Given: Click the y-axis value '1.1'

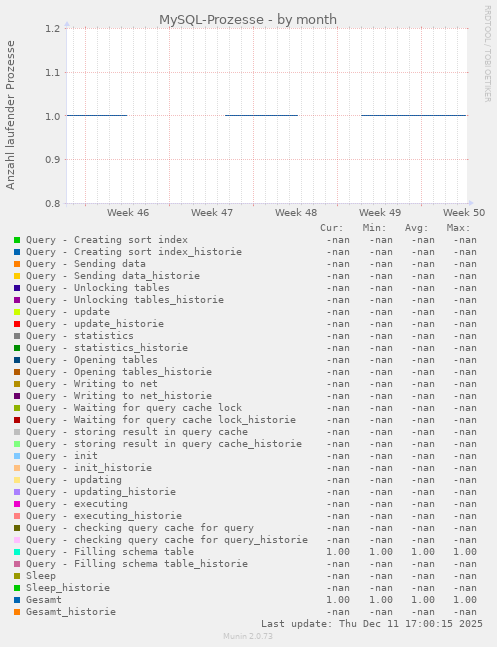Looking at the screenshot, I should 53,73.
